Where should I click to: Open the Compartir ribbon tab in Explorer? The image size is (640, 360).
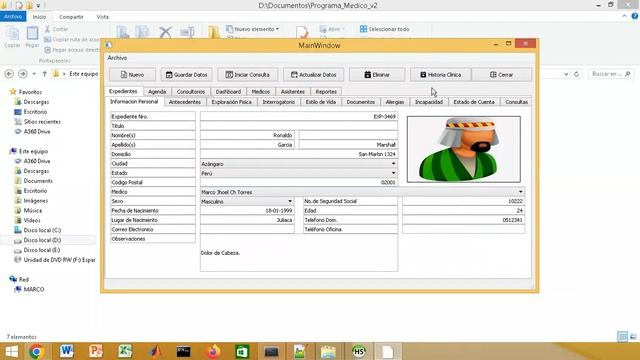[71, 17]
